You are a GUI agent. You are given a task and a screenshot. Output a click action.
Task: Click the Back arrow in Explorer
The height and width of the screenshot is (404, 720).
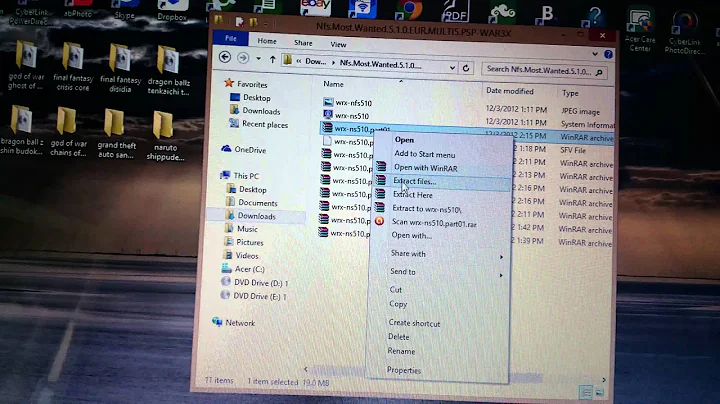225,57
